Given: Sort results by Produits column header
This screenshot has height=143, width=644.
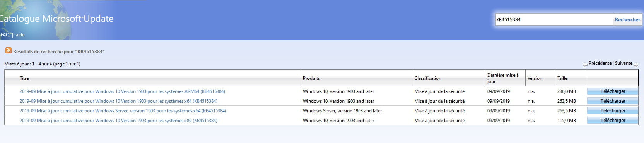Looking at the screenshot, I should tap(311, 78).
